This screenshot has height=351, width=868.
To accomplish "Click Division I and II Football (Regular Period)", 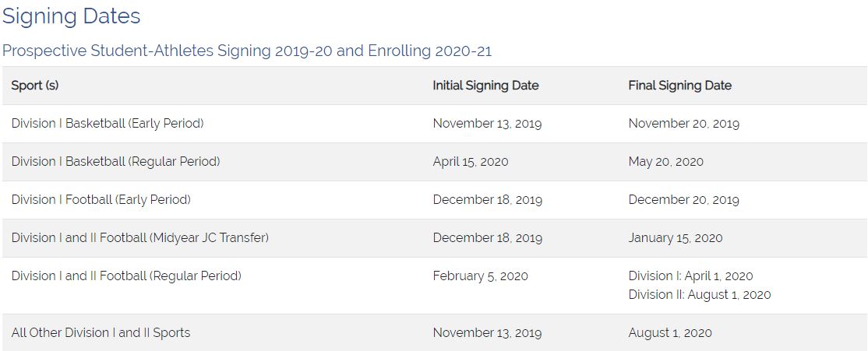I will click(126, 276).
